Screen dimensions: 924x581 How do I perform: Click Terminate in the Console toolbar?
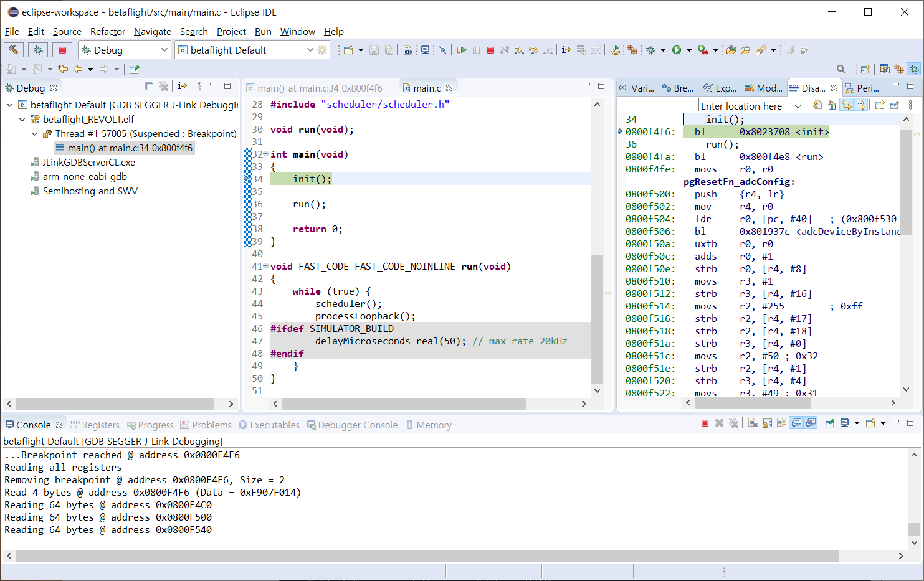[x=705, y=423]
